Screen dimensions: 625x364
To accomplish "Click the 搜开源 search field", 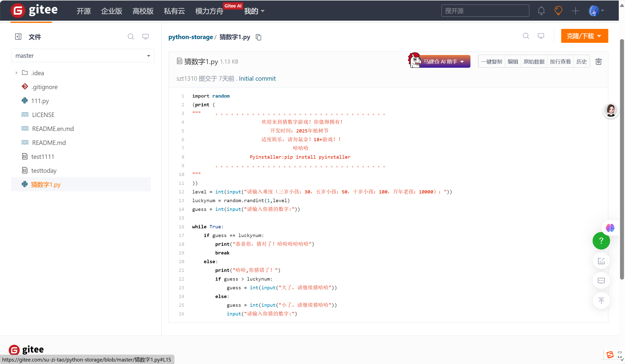I will point(485,11).
